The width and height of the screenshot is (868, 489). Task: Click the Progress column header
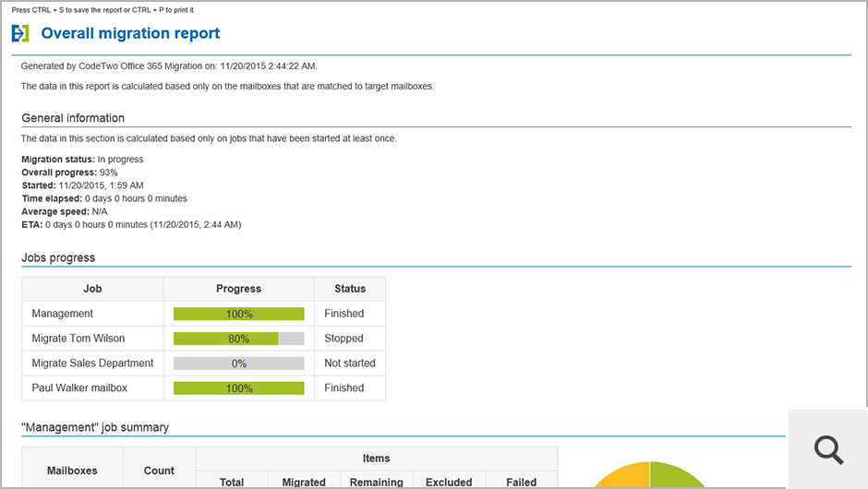coord(238,289)
